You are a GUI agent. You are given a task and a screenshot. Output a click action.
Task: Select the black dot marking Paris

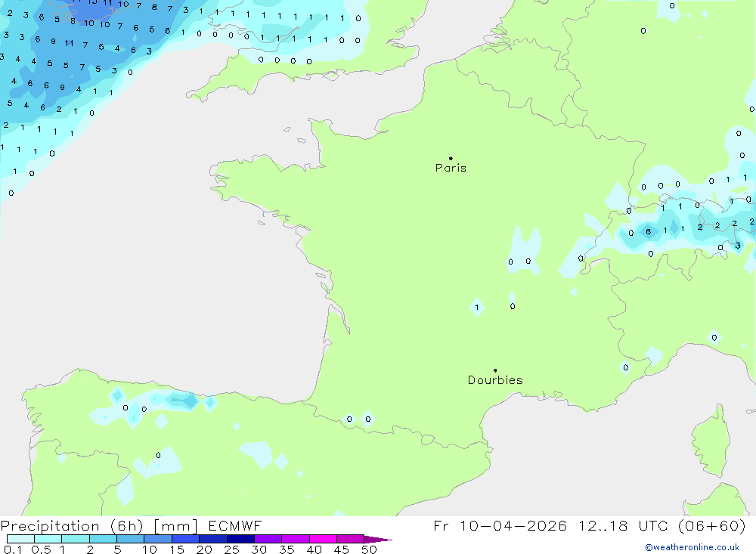coord(451,158)
